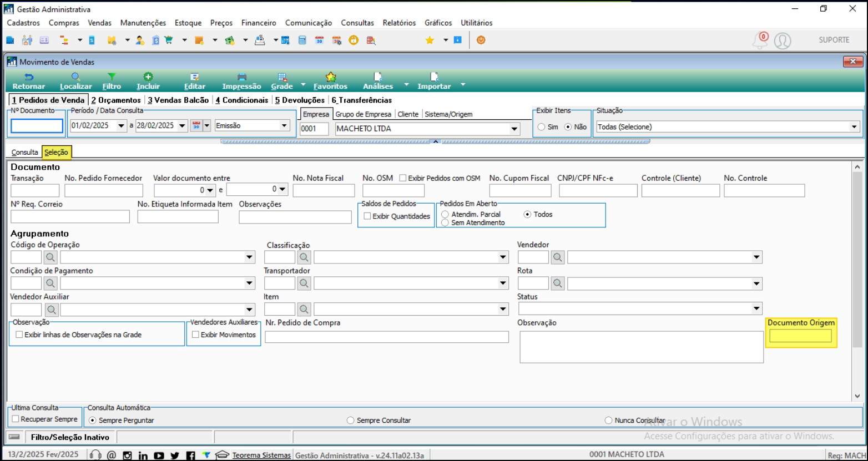Viewport: 868px width, 461px height.
Task: Switch to the 5 Devoluções tab
Action: (300, 100)
